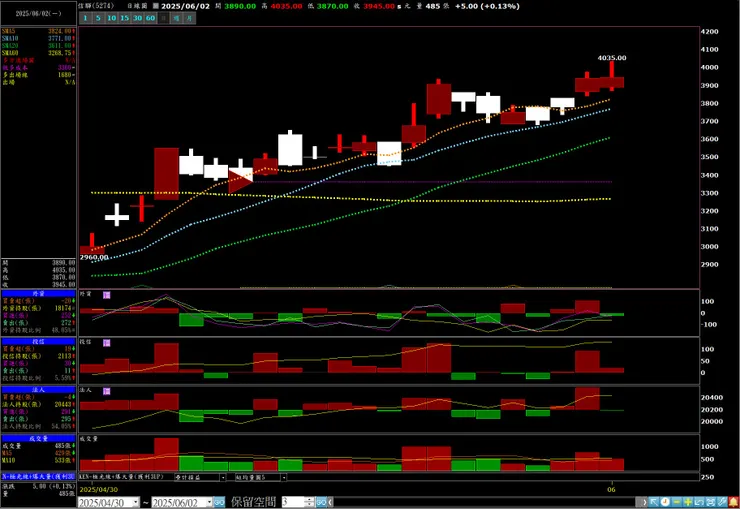Select the daily (日) chart button
Viewport: 740px width, 509px height.
click(163, 18)
